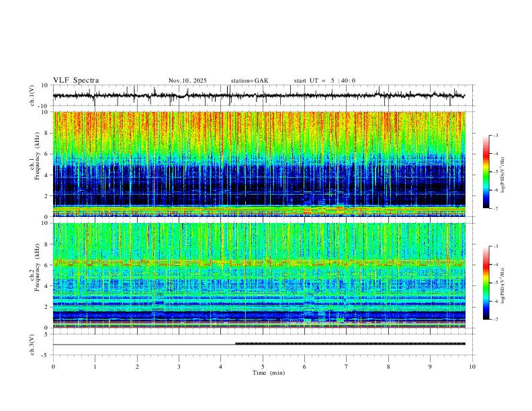Click the "5" tick on ch.3(V) axis
Image resolution: width=532 pixels, height=411 pixels.
coord(47,334)
